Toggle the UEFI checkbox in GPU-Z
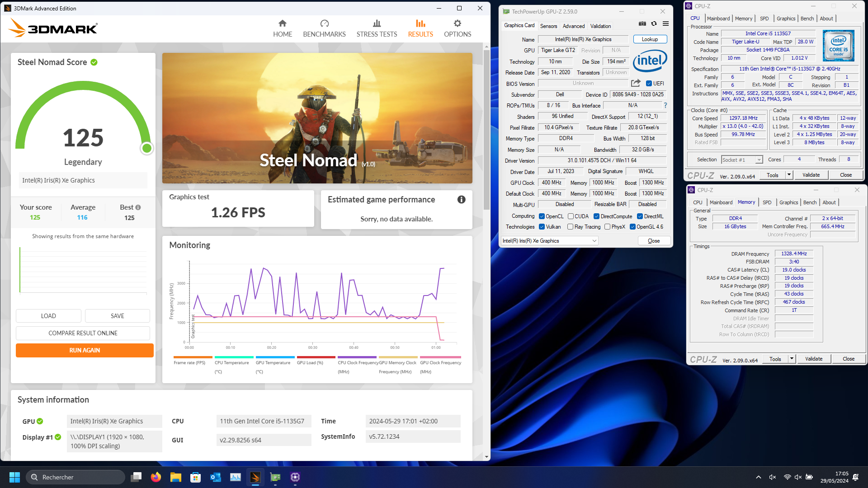This screenshot has width=868, height=488. pos(649,84)
